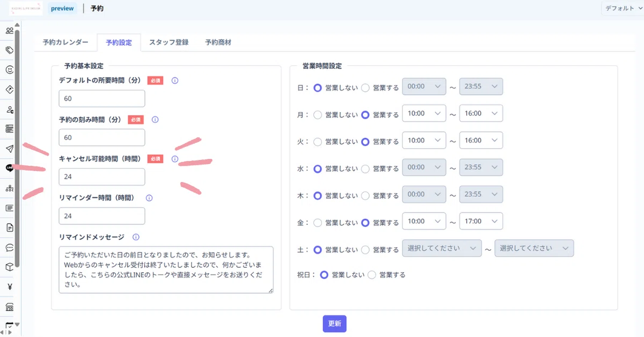Select 営業しない for 金曜
This screenshot has width=644, height=337.
pyautogui.click(x=318, y=222)
